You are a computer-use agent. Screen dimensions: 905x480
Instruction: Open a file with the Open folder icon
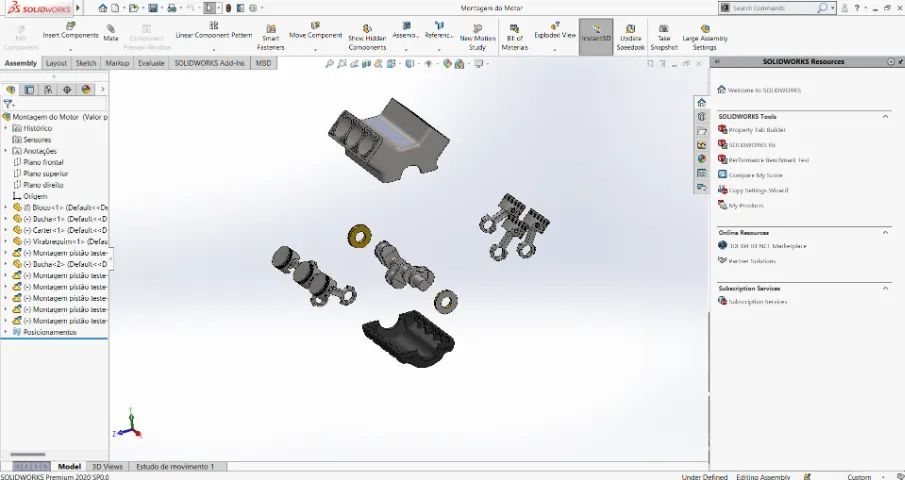tap(133, 8)
